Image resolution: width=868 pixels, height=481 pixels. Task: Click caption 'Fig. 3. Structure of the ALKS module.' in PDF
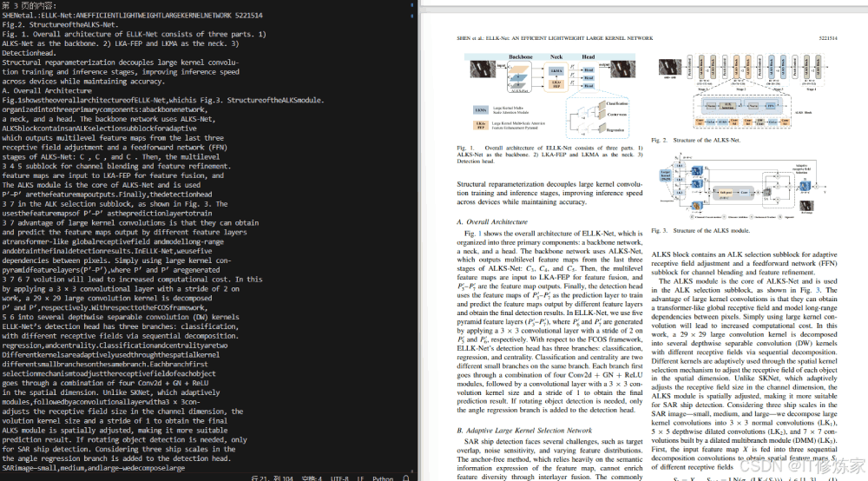pos(700,230)
